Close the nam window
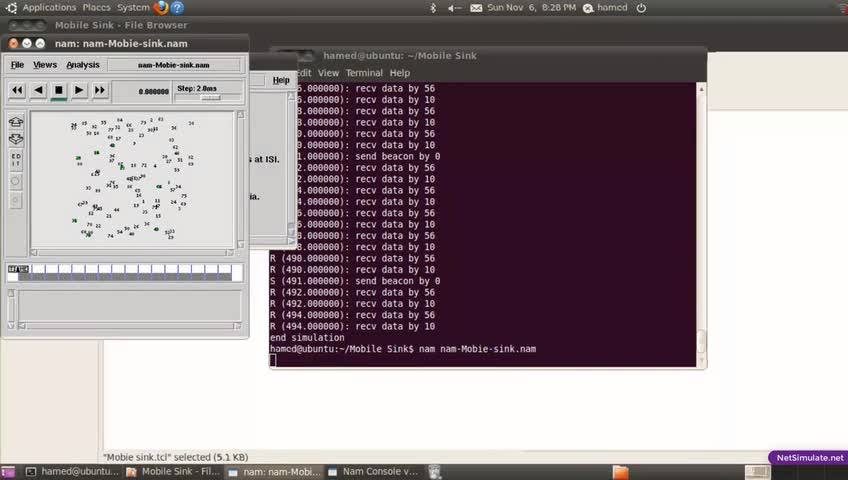Image resolution: width=848 pixels, height=480 pixels. [14, 43]
